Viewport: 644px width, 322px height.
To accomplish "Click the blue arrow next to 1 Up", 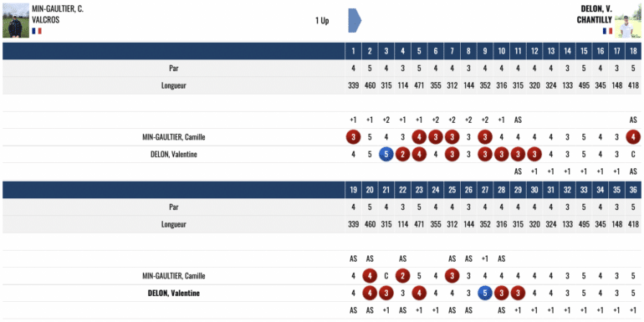I will 355,20.
